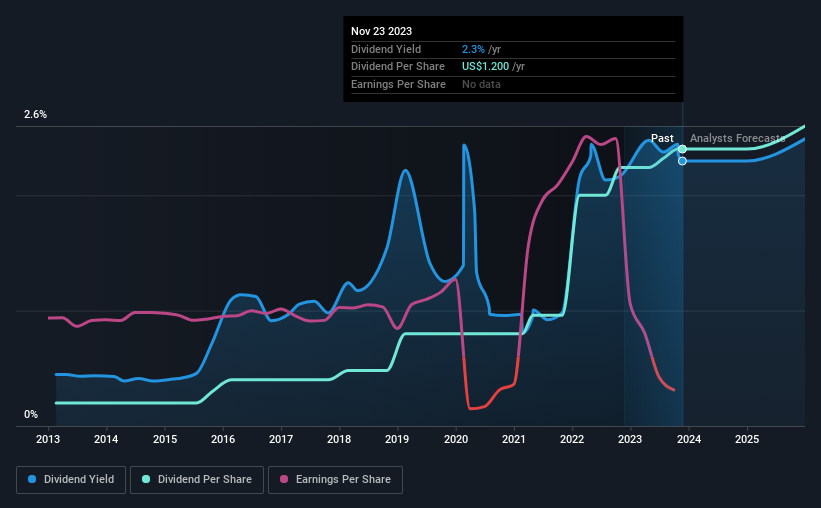The image size is (821, 508).
Task: Click the US$1.200 tooltip value
Action: [485, 67]
